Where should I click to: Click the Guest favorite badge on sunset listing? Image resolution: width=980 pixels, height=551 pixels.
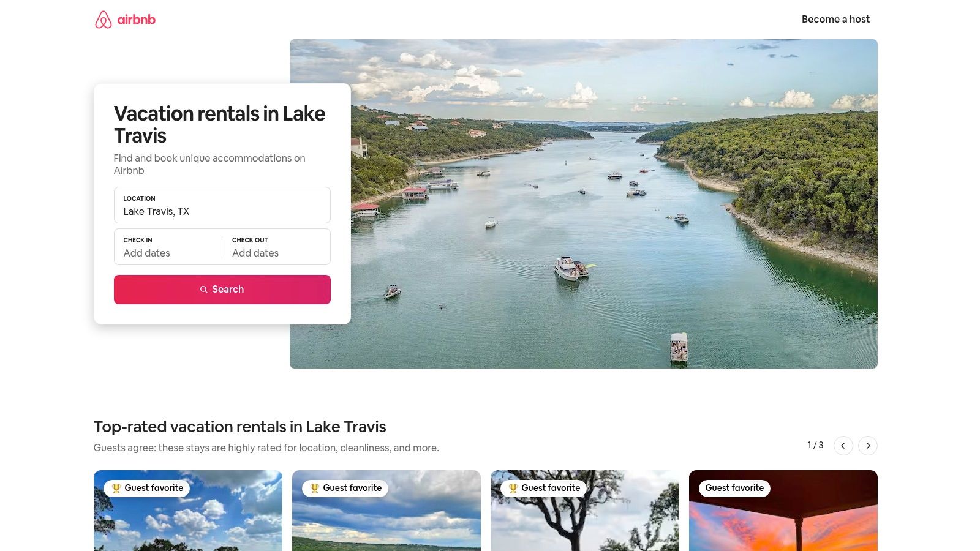point(734,488)
